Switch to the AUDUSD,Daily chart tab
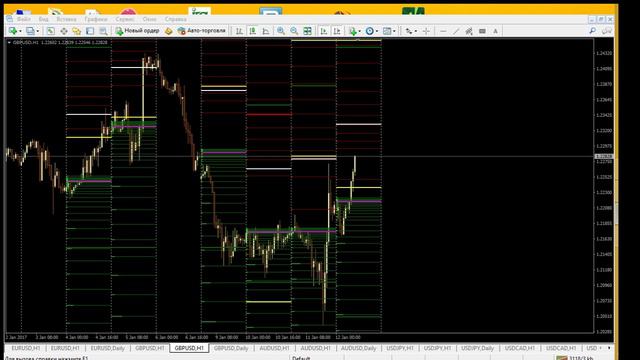This screenshot has height=360, width=640. [358, 348]
